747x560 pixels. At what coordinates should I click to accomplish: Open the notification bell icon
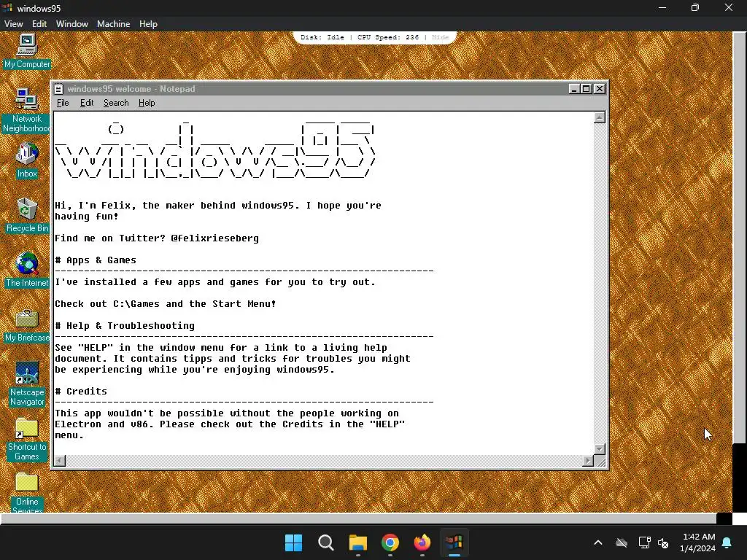(727, 542)
